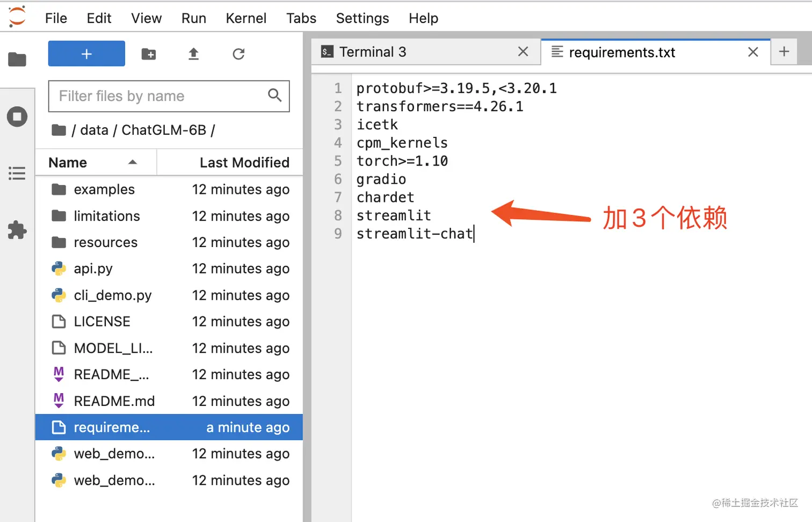Open the File menu

tap(56, 18)
